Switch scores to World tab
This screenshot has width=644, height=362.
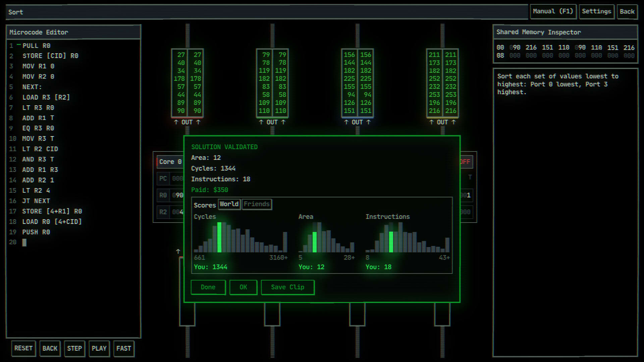(x=229, y=204)
